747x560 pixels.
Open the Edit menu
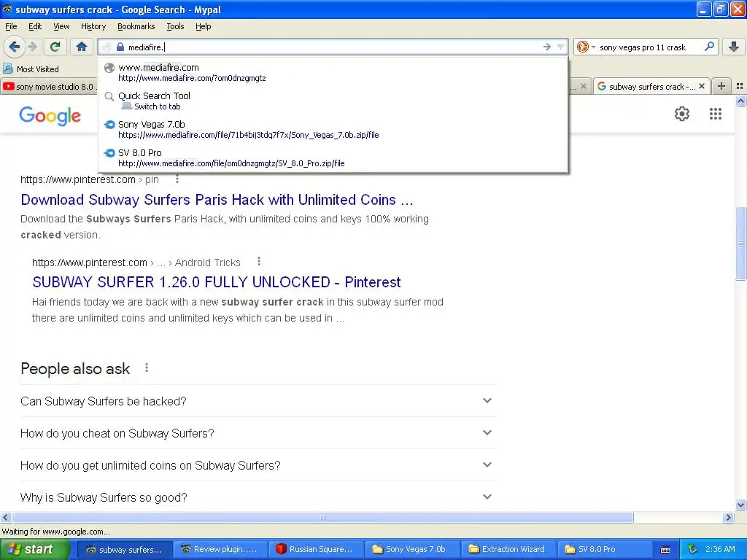click(x=35, y=26)
